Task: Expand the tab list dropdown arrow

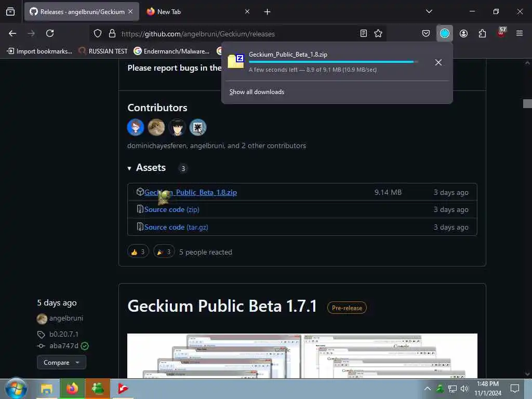Action: pos(429,11)
